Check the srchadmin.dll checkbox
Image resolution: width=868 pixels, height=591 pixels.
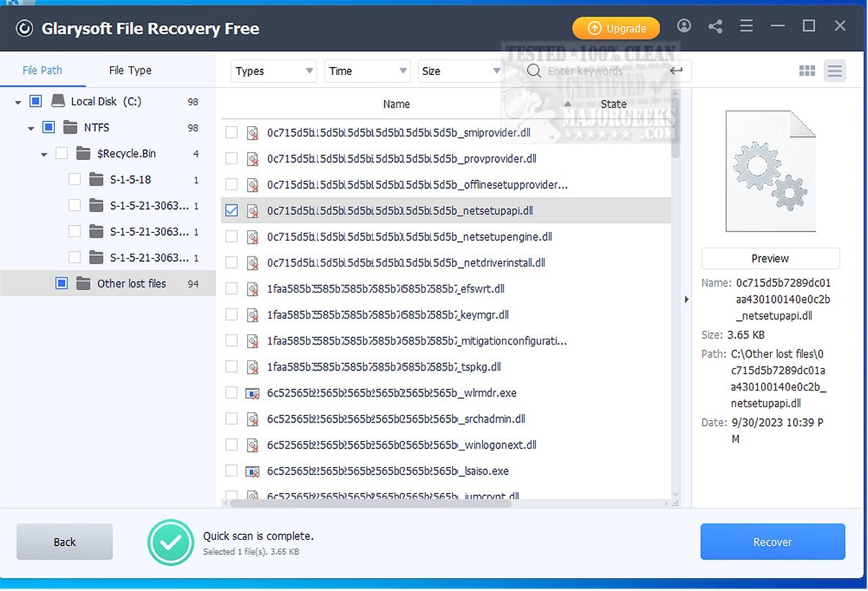(x=231, y=419)
